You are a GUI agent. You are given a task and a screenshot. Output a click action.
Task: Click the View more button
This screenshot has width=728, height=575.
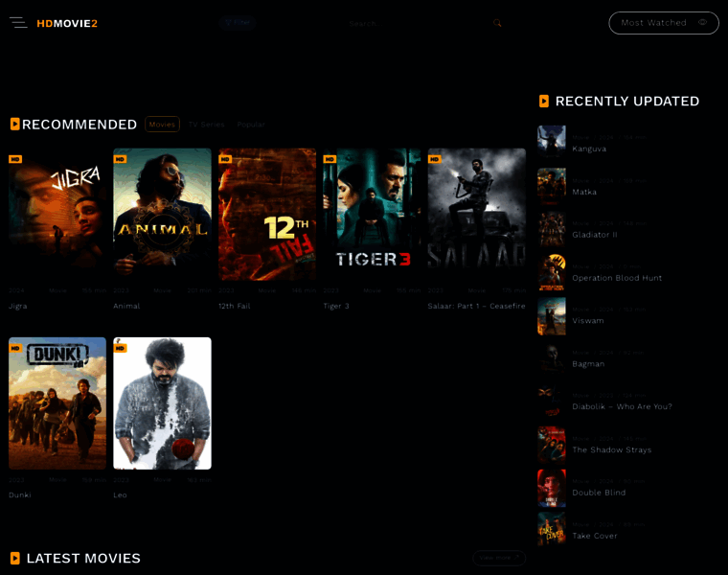[498, 557]
